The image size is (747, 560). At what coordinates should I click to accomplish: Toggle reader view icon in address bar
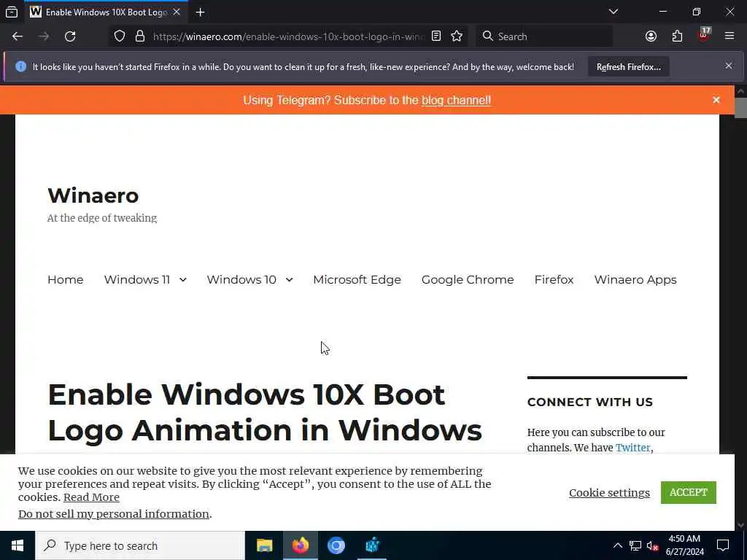click(436, 36)
